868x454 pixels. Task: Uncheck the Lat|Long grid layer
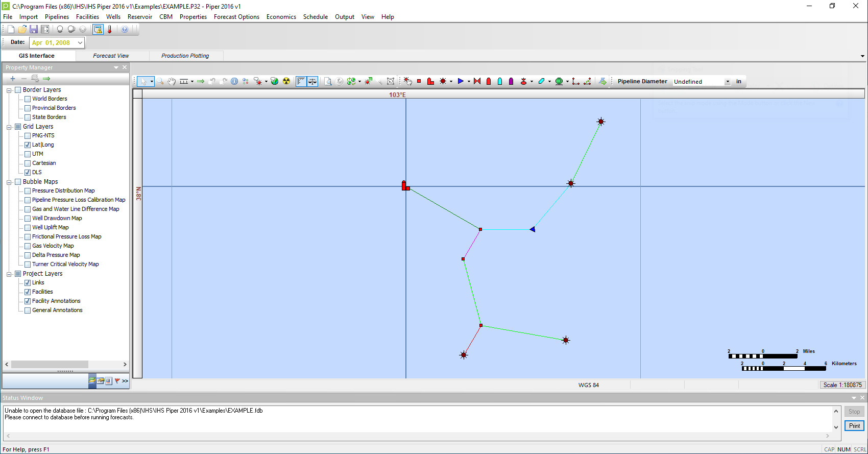coord(28,145)
